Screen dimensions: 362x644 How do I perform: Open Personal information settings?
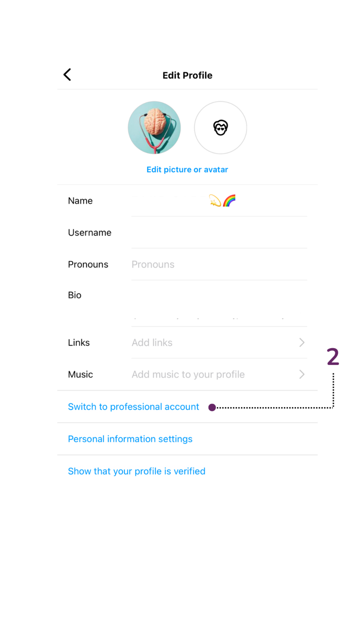tap(130, 439)
